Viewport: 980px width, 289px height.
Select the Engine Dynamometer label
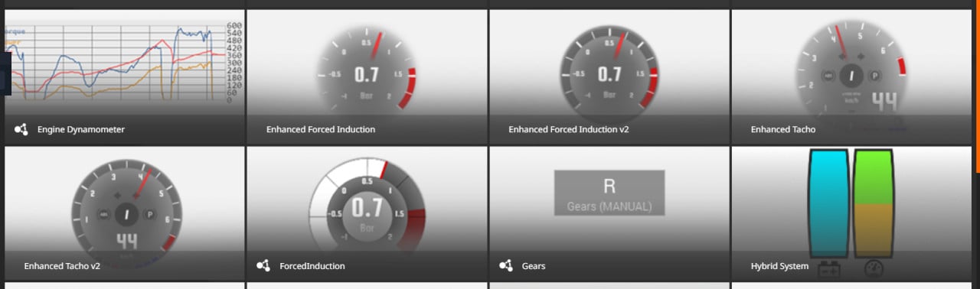click(x=81, y=129)
